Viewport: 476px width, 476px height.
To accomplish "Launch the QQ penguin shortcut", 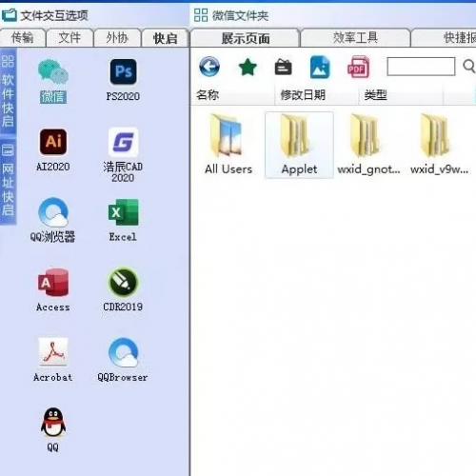I will click(53, 429).
